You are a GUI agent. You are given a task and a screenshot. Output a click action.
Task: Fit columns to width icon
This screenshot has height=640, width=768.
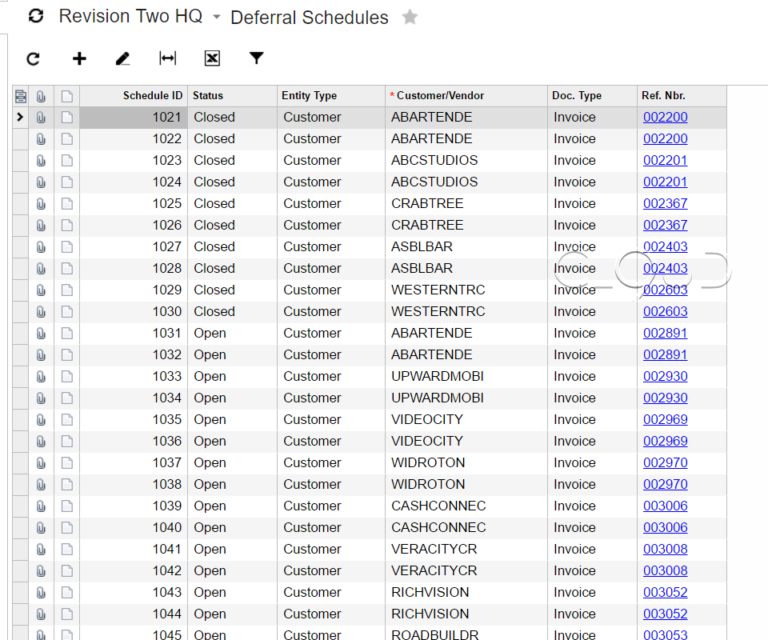[x=168, y=59]
